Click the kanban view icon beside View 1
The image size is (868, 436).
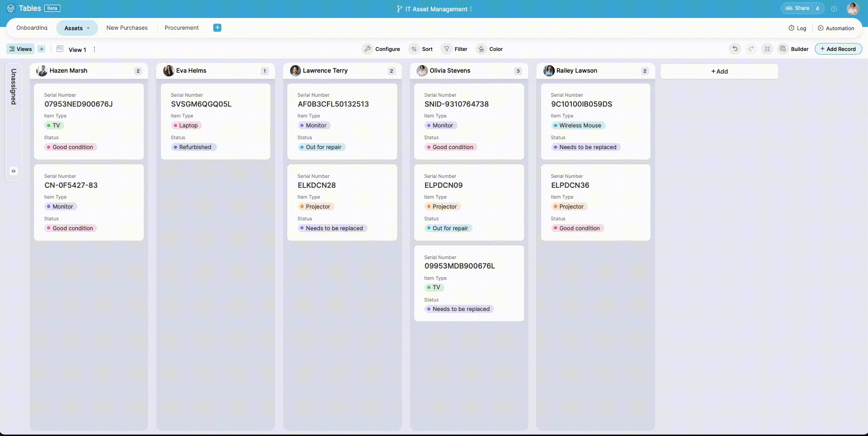tap(60, 49)
